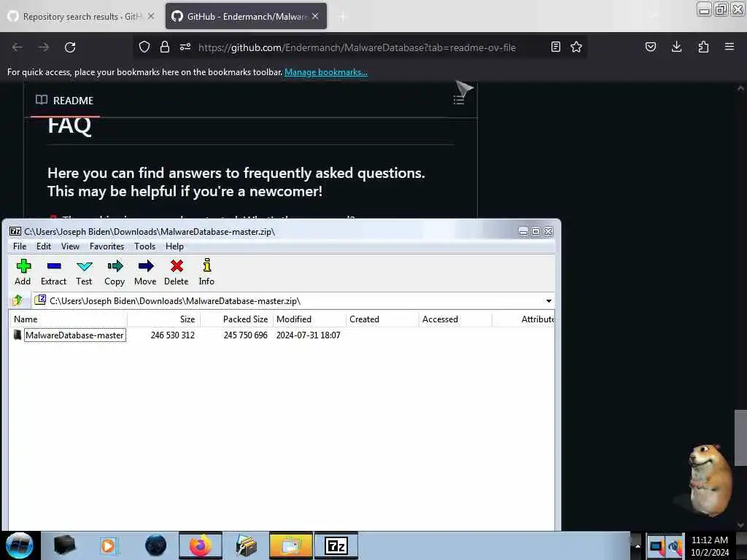Open a new browser tab
Image resolution: width=747 pixels, height=560 pixels.
343,17
